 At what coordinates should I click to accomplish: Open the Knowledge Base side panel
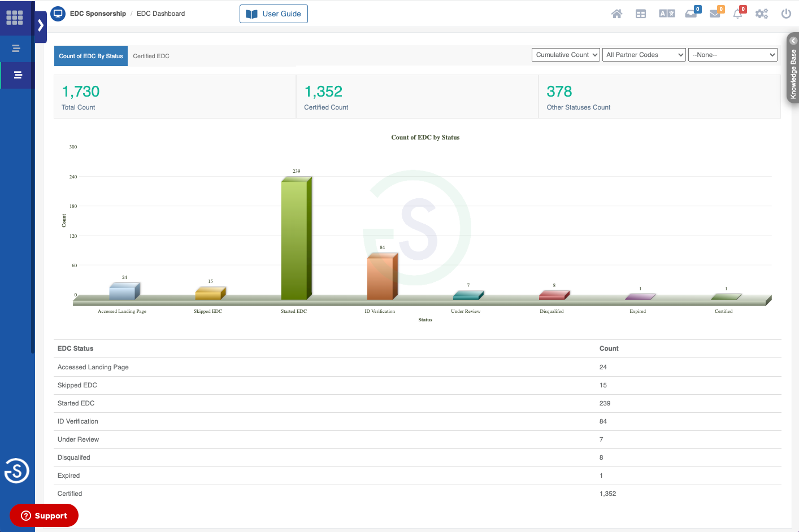click(793, 68)
